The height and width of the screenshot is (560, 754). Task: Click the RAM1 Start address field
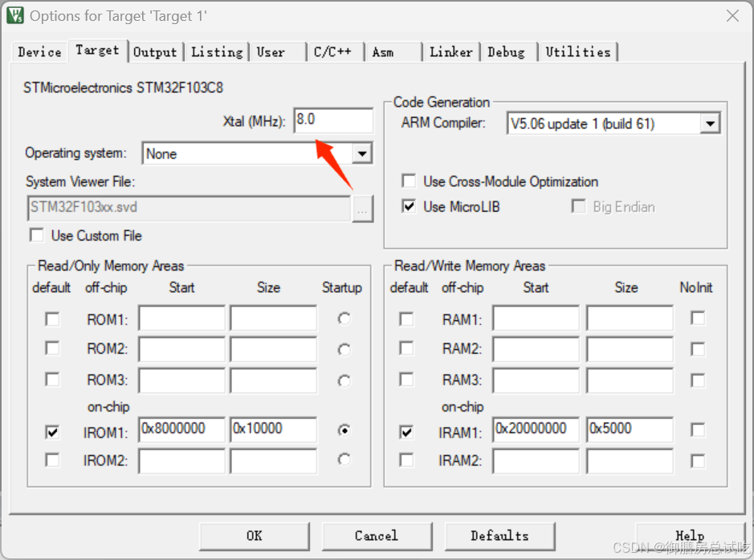pos(536,318)
